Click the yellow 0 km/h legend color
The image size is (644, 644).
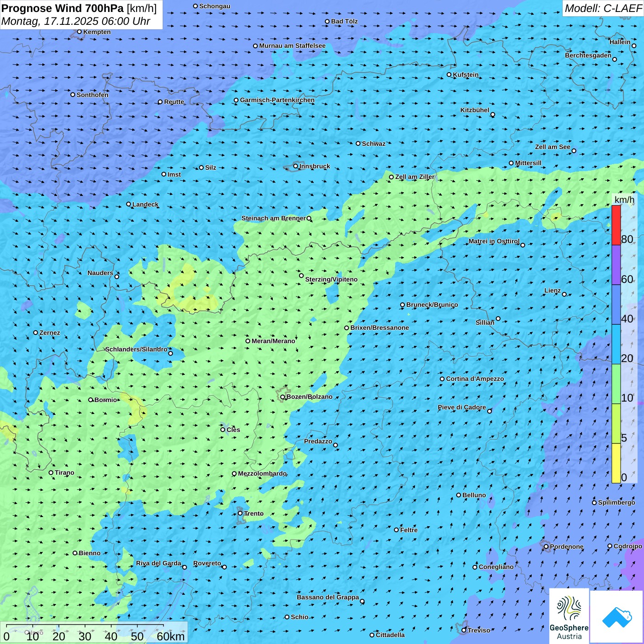pos(616,463)
